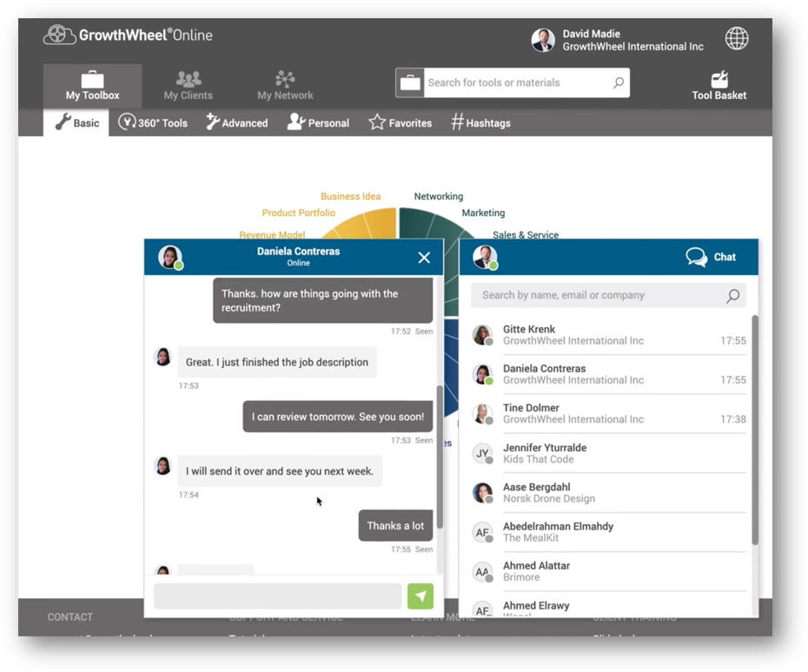Open the 360° Tools tab
The width and height of the screenshot is (808, 672).
point(153,122)
